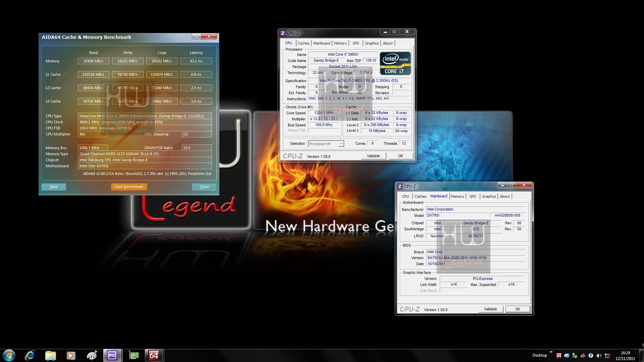644x362 pixels.
Task: Click Close button in AIDA64 window
Action: (x=204, y=187)
